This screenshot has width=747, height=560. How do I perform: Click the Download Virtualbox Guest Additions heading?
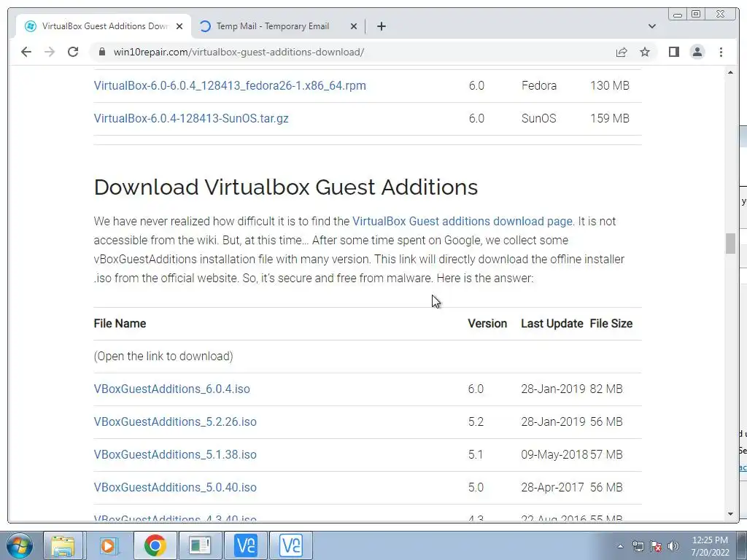click(286, 187)
